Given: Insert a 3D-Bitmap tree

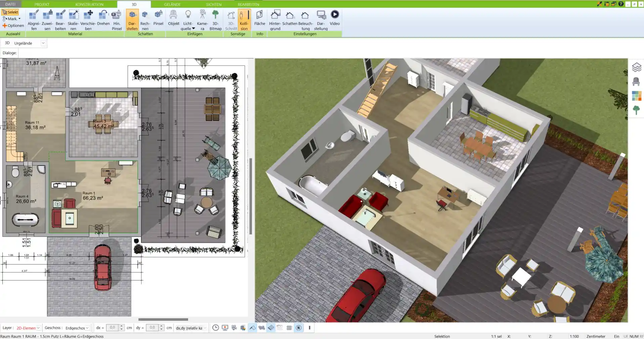Looking at the screenshot, I should (x=215, y=20).
